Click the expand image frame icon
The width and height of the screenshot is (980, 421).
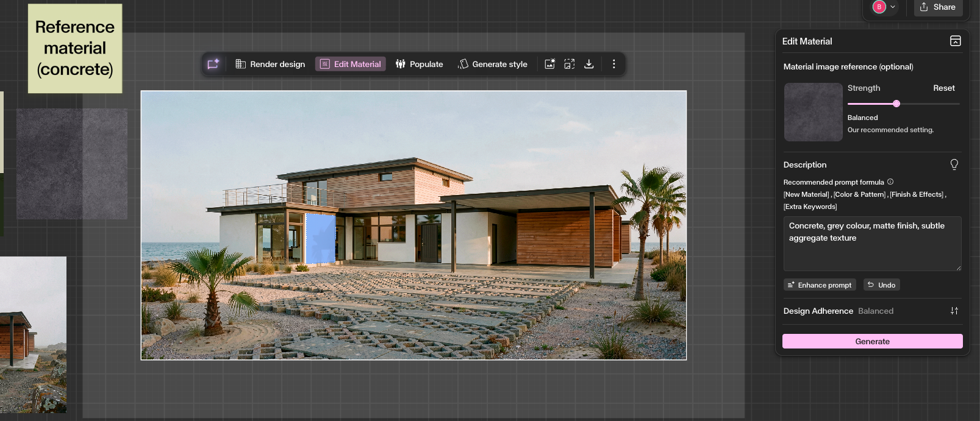click(570, 64)
